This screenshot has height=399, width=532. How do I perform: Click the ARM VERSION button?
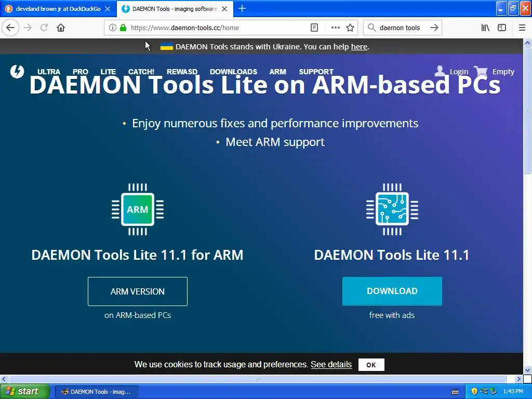137,291
